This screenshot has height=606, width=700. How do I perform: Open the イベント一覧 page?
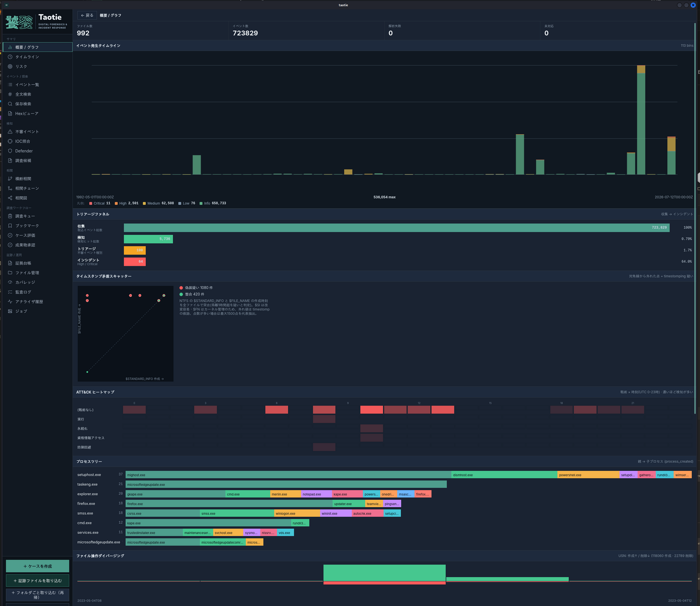(38, 84)
